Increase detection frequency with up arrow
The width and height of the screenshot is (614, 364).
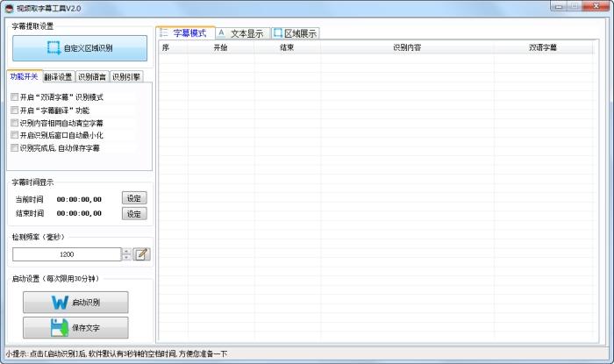(126, 251)
